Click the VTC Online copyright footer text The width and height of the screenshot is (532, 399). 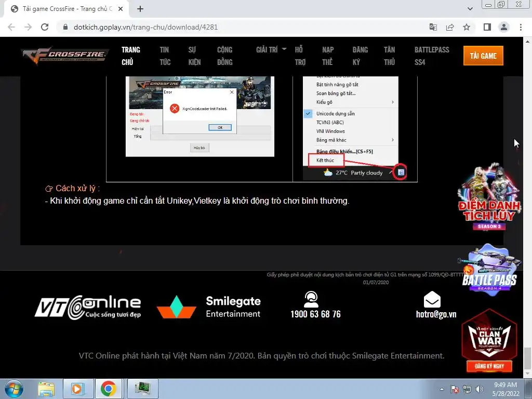262,355
